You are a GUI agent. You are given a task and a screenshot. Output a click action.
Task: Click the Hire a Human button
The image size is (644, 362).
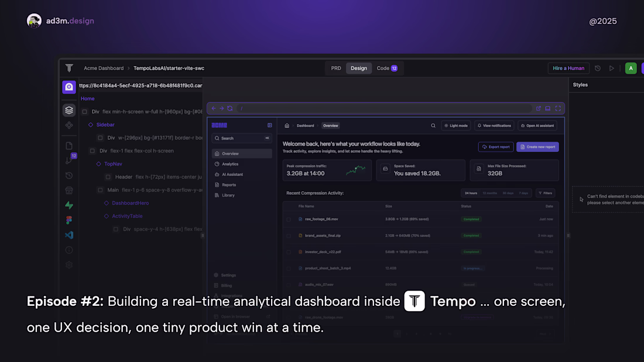pos(568,68)
